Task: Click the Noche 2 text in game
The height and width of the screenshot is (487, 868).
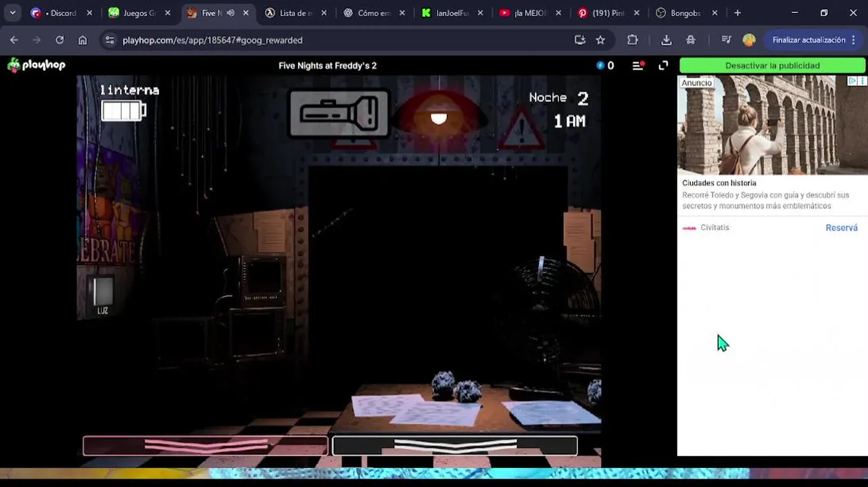Action: tap(559, 98)
